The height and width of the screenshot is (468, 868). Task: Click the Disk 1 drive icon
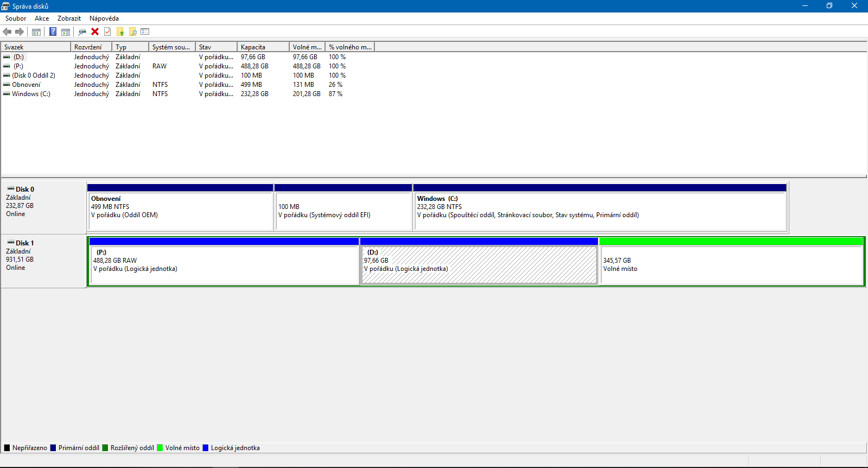point(10,243)
